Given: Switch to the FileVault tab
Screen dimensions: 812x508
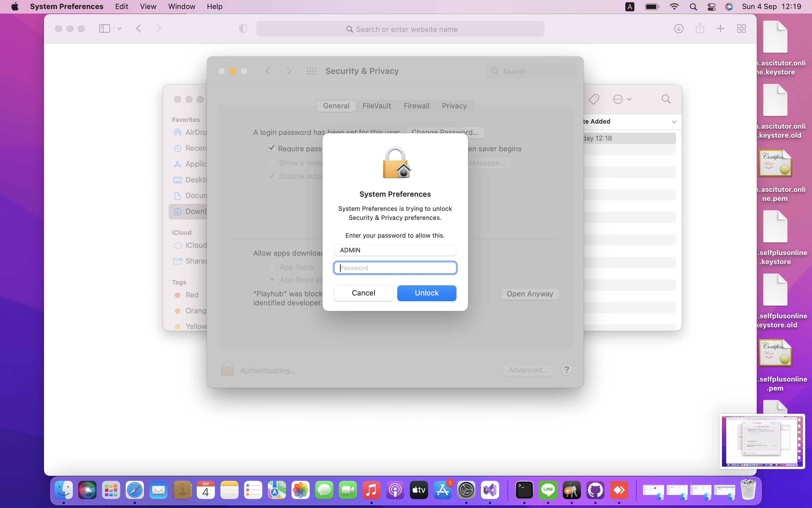Looking at the screenshot, I should [376, 106].
